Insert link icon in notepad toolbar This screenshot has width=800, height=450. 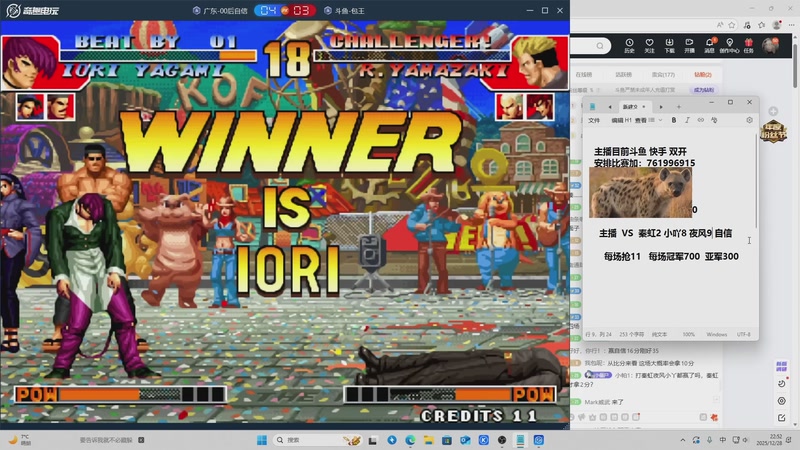tap(701, 120)
